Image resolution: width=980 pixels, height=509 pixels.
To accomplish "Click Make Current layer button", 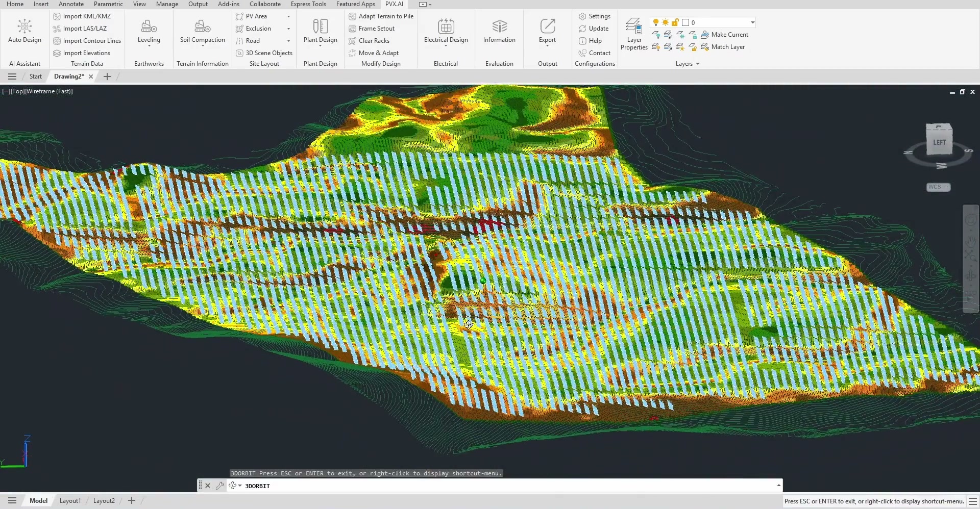I will [x=725, y=35].
